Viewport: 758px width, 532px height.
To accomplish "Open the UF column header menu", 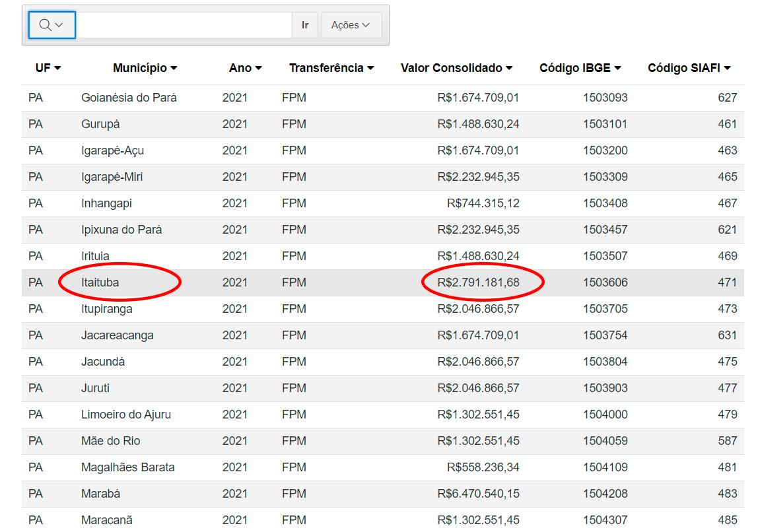I will (48, 68).
